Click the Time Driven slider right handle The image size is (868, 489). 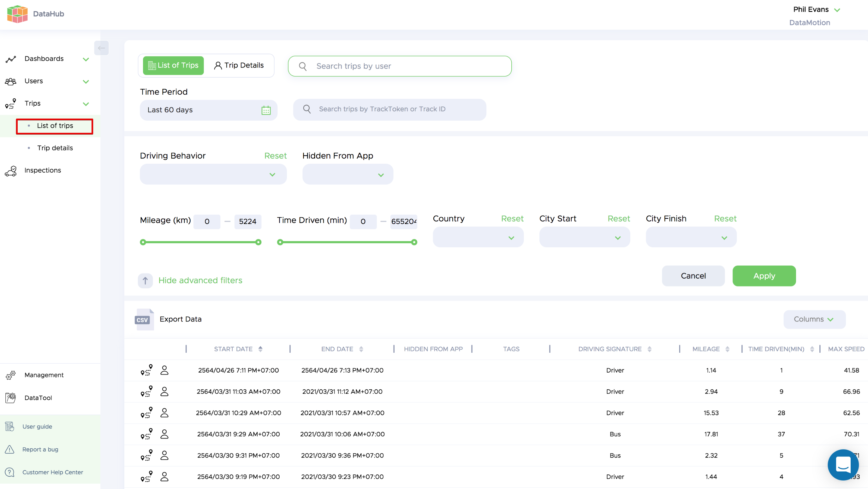point(414,242)
